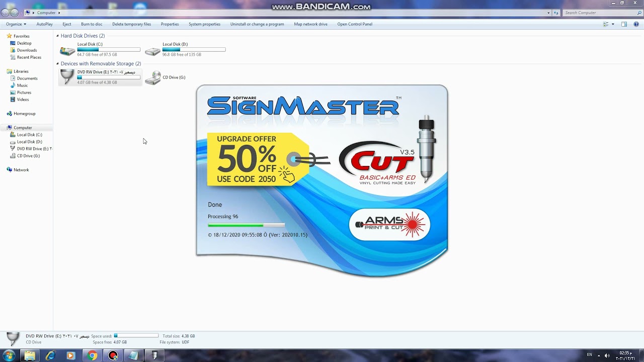Click AutoPlay in the Explorer toolbar
644x362 pixels.
coord(44,24)
